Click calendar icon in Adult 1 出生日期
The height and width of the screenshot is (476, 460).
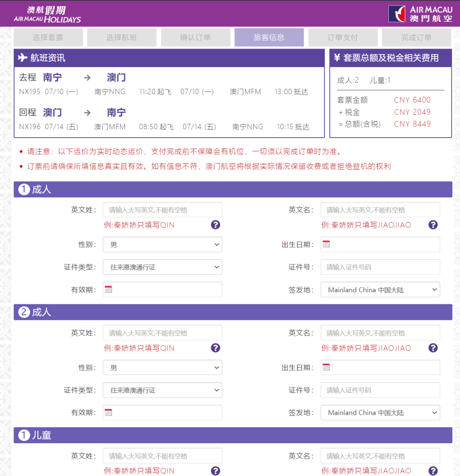(326, 244)
